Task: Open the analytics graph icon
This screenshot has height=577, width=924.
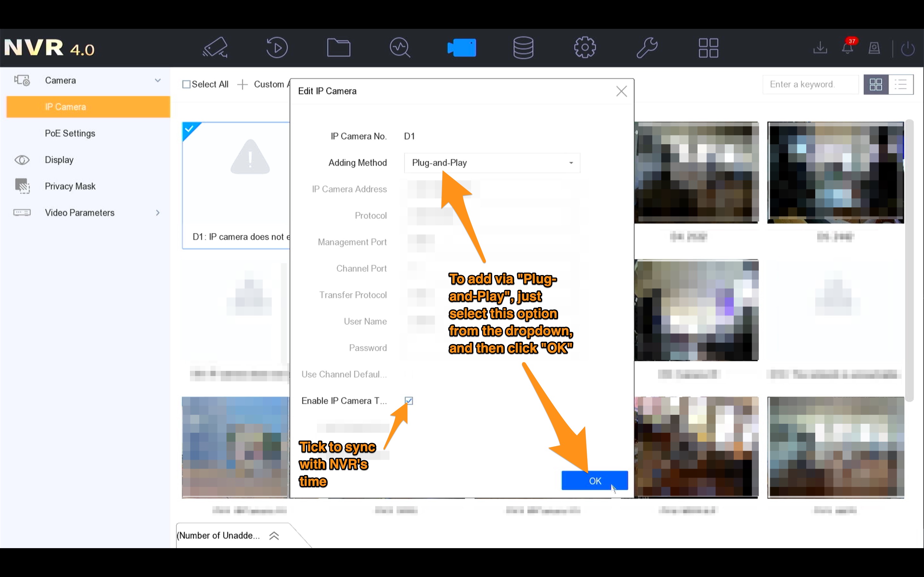Action: pos(399,47)
